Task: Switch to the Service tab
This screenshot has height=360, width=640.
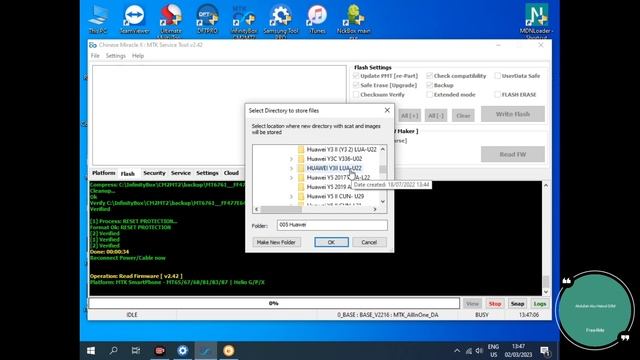Action: (x=181, y=173)
